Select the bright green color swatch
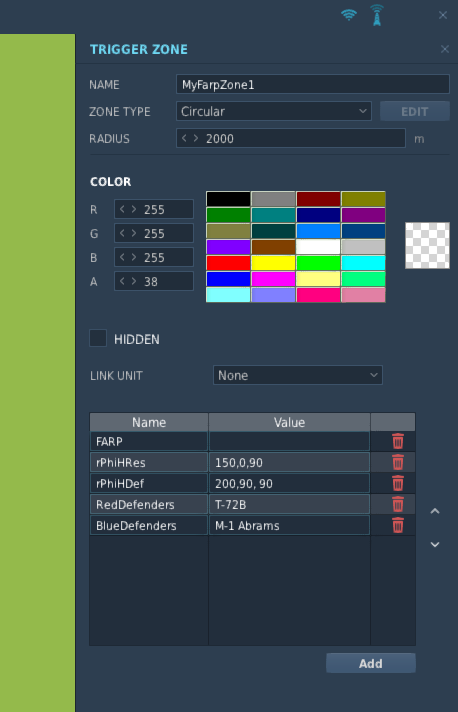The image size is (458, 712). 318,262
